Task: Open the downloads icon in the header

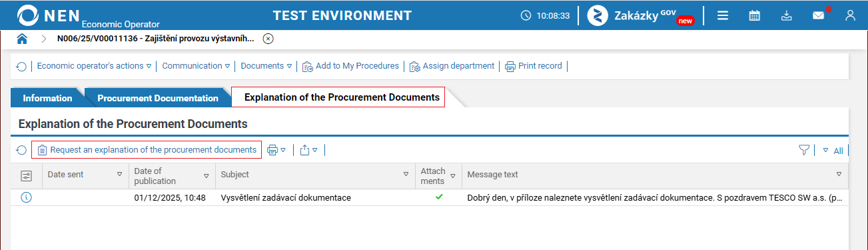Action: pyautogui.click(x=787, y=15)
